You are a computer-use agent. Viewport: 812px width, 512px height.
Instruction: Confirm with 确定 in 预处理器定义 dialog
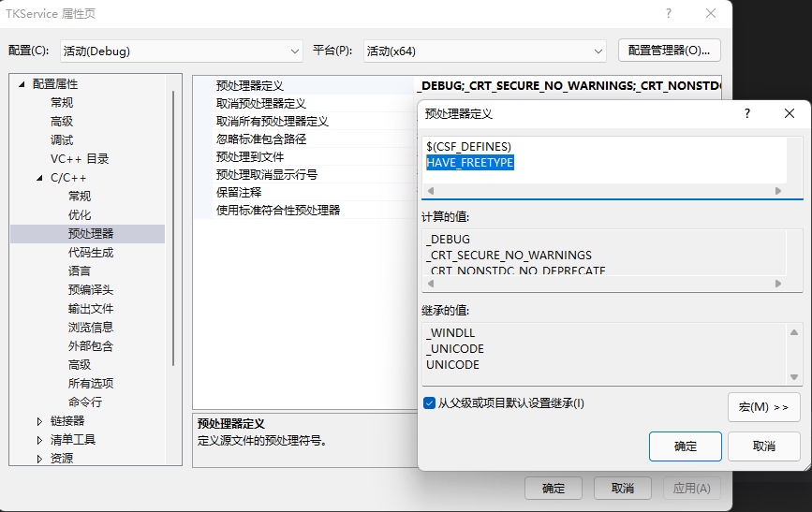(x=685, y=446)
